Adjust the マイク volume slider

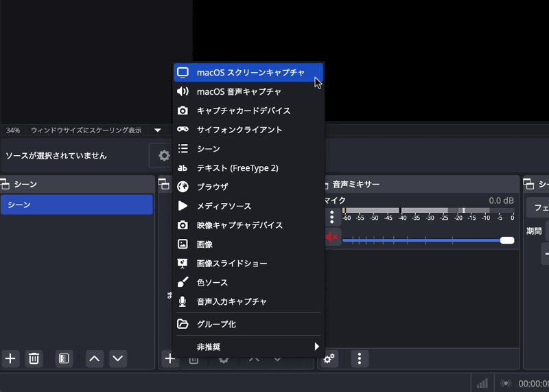click(x=428, y=240)
